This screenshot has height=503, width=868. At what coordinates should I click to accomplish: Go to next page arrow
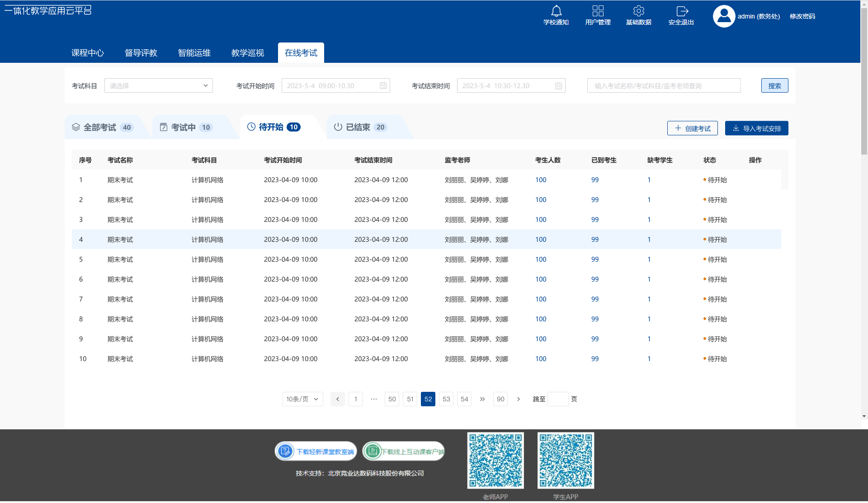[x=519, y=399]
